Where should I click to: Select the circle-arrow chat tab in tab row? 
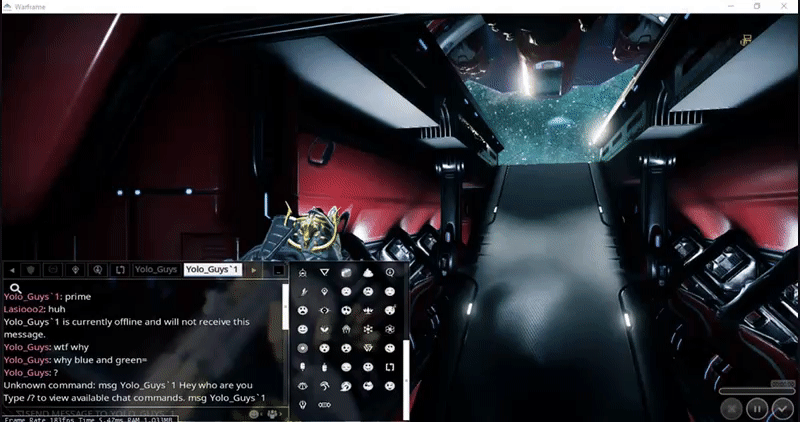tap(97, 270)
